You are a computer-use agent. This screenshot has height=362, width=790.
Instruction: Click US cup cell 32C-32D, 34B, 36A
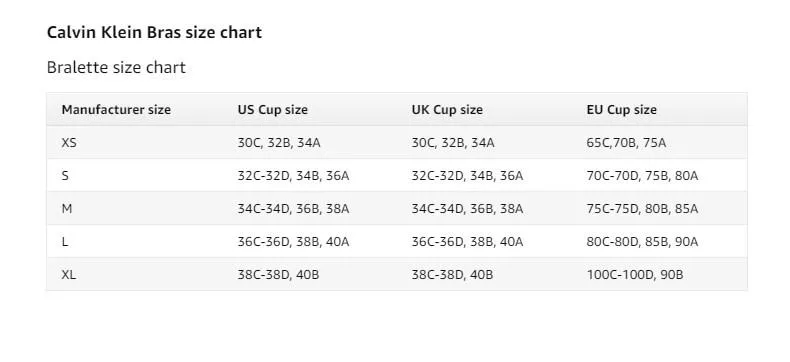[x=293, y=176]
